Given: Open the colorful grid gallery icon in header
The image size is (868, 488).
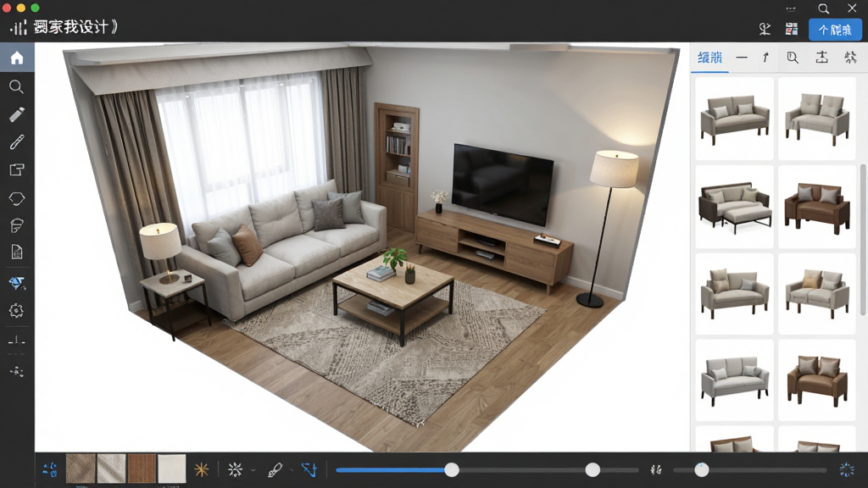Looking at the screenshot, I should click(x=792, y=30).
